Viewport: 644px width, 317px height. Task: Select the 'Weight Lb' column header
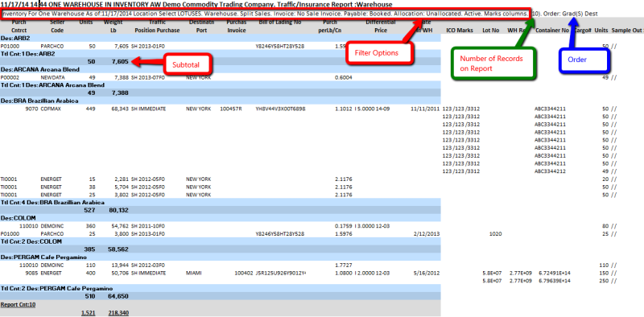tap(113, 27)
